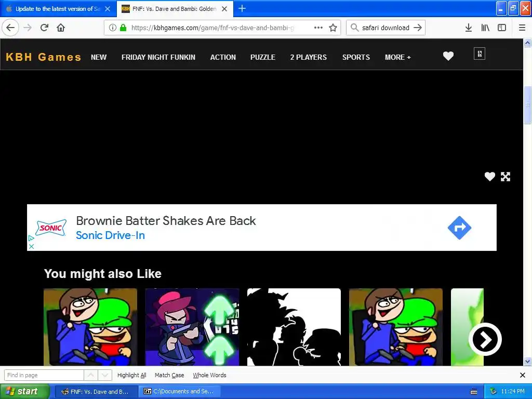Open a new browser tab
The width and height of the screenshot is (532, 399).
coord(242,8)
